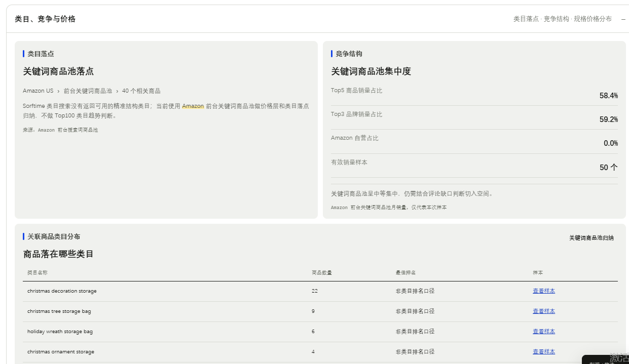
Task: Click the product count value 9
Action: [313, 311]
